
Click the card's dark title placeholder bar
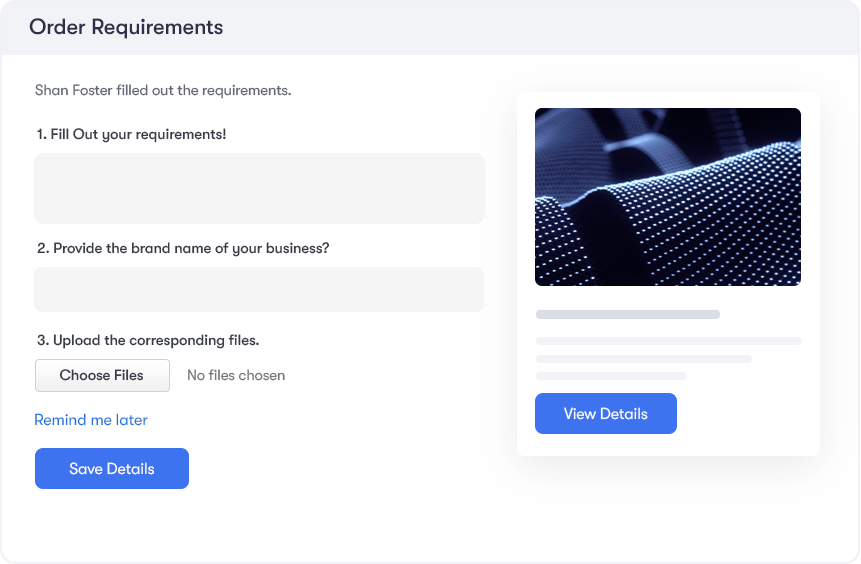click(x=627, y=314)
